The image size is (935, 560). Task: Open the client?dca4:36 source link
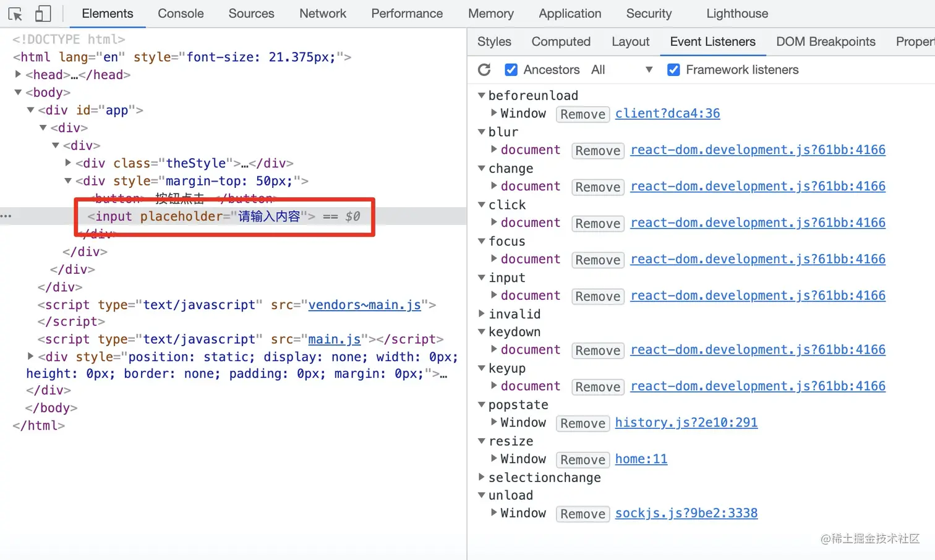(667, 113)
